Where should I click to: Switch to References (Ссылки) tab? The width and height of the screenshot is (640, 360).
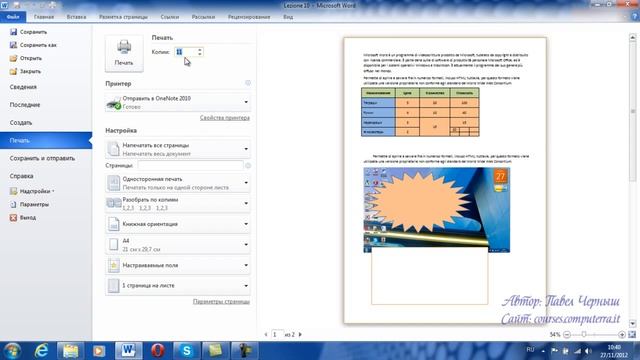pyautogui.click(x=170, y=17)
